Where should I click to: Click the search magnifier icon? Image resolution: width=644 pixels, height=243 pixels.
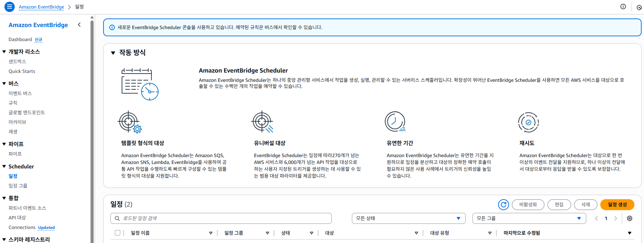[x=117, y=218]
